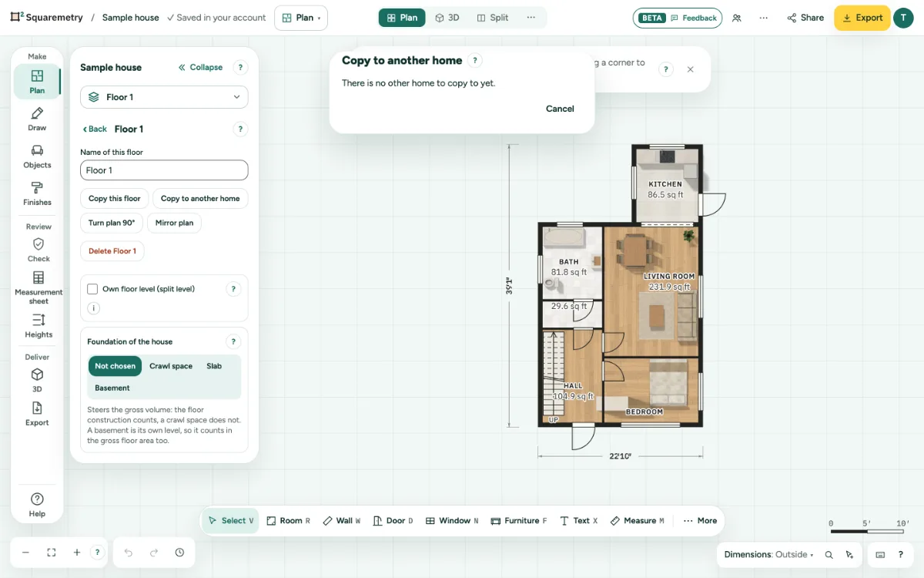Zoom out with the minus button

tap(25, 553)
